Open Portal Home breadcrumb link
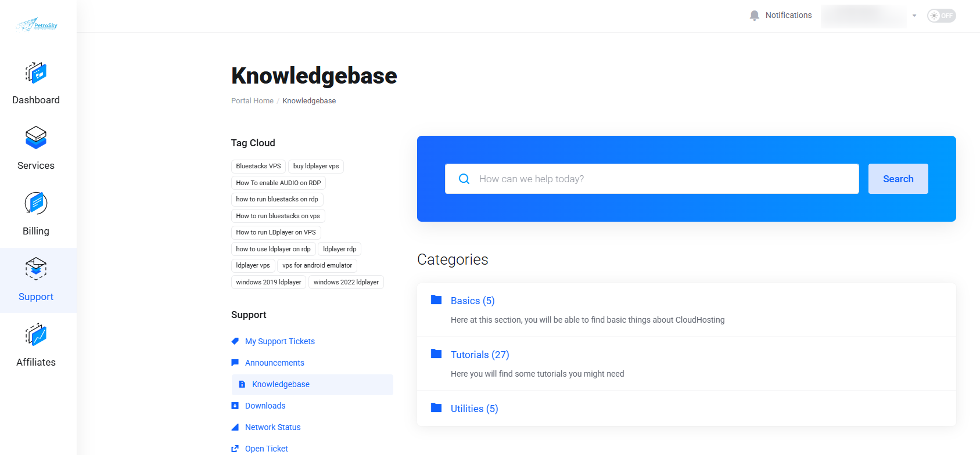Screen dimensions: 980x455 coord(252,100)
